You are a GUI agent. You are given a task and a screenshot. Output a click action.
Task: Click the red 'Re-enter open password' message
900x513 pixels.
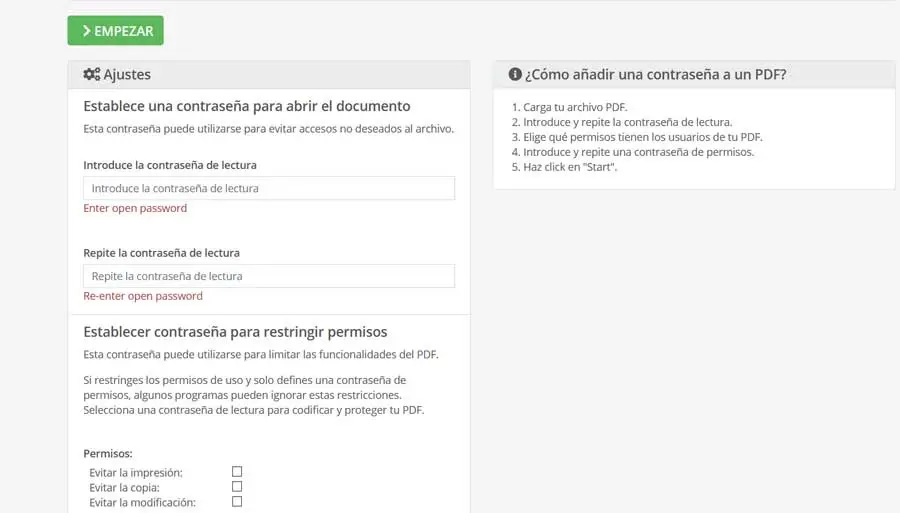(143, 296)
